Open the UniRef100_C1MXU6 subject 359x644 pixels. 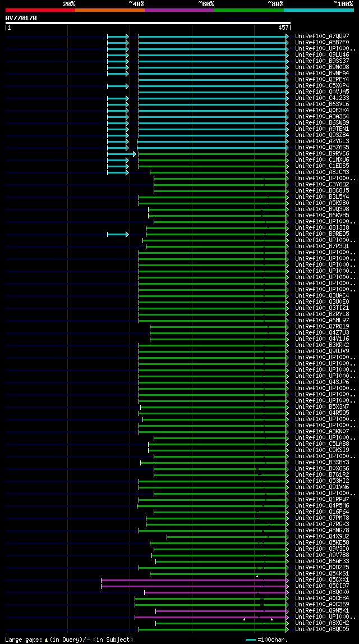click(322, 160)
